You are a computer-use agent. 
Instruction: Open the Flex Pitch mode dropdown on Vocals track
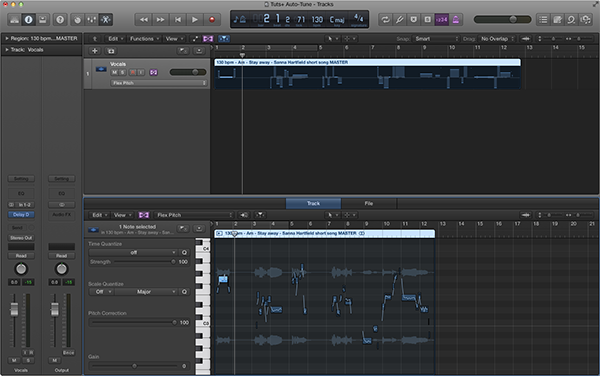(159, 83)
